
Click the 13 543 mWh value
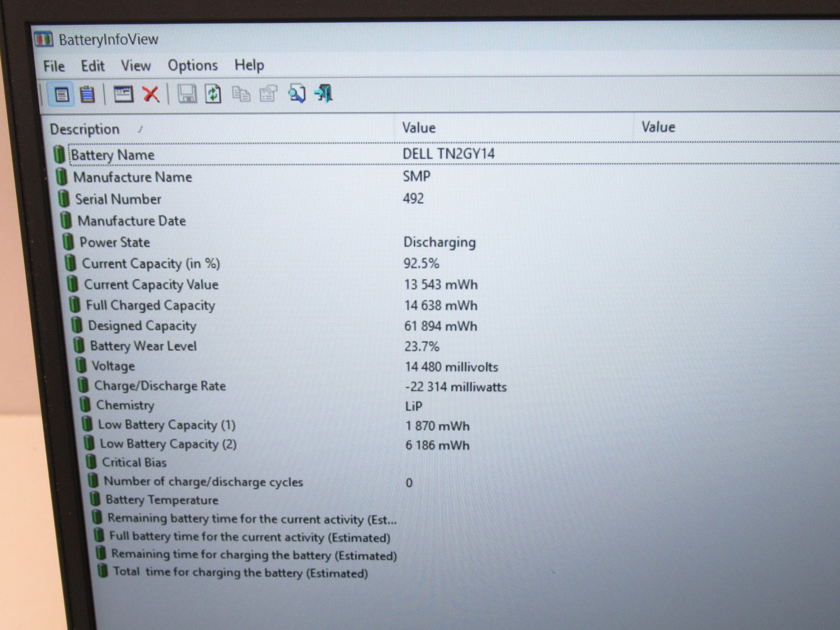coord(441,285)
